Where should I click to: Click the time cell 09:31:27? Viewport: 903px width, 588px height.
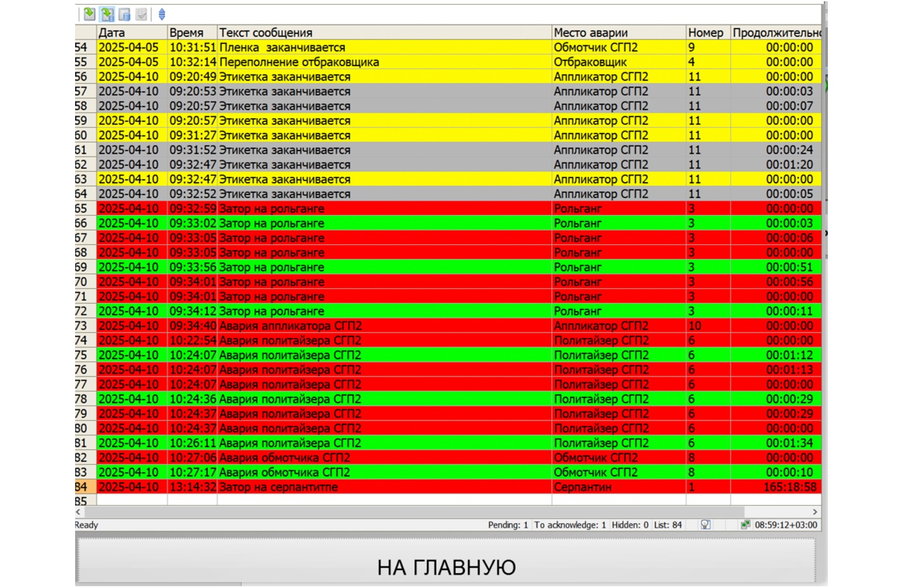pos(193,136)
